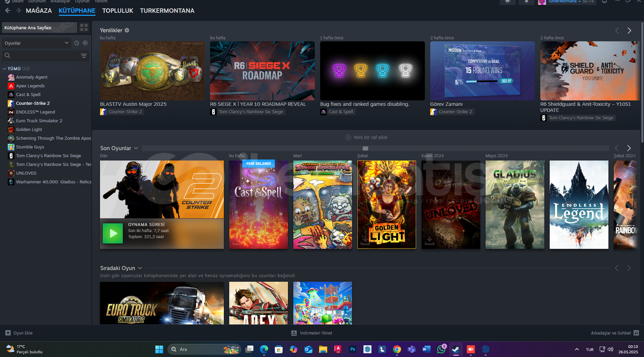Open advanced filter options icon

click(x=84, y=55)
